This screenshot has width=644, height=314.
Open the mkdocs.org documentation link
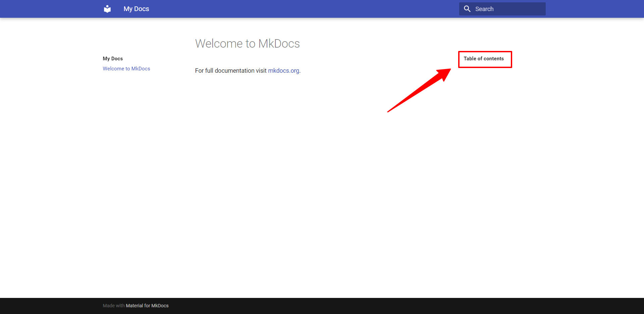pos(283,71)
